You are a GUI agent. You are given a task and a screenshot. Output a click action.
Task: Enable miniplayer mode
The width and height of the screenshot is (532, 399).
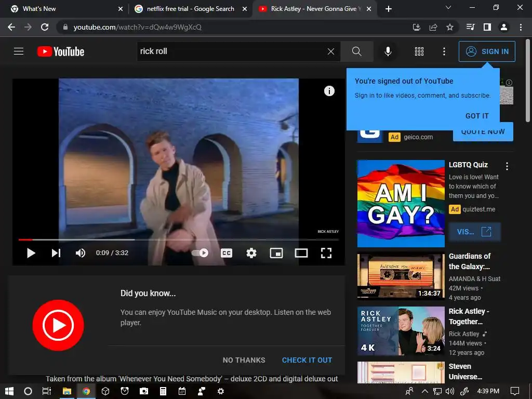[276, 253]
